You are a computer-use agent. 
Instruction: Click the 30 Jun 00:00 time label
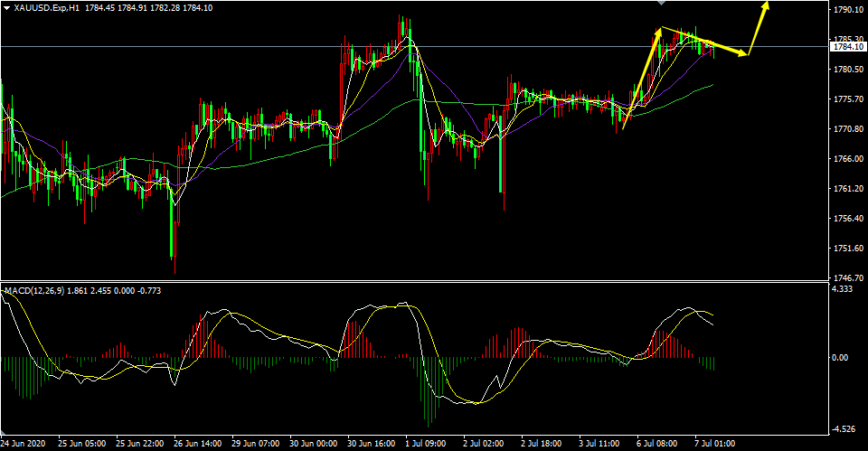point(314,443)
